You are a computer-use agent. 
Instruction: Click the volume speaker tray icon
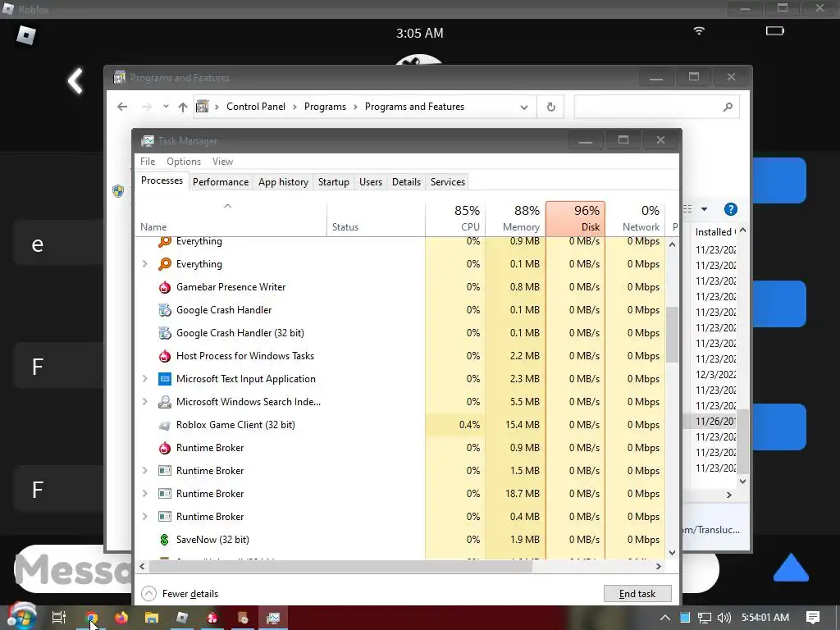[x=724, y=617]
